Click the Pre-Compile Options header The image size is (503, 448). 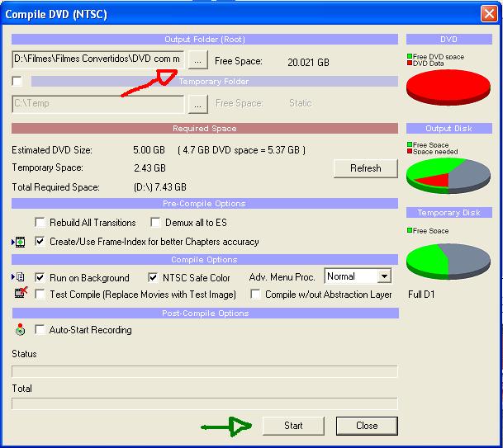[205, 204]
